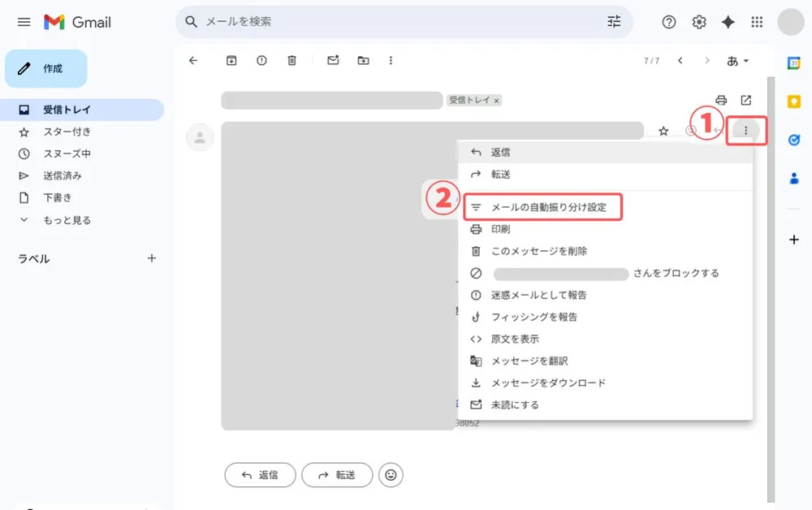812x510 pixels.
Task: Select メッセージを翻訳 menu item
Action: coord(606,361)
